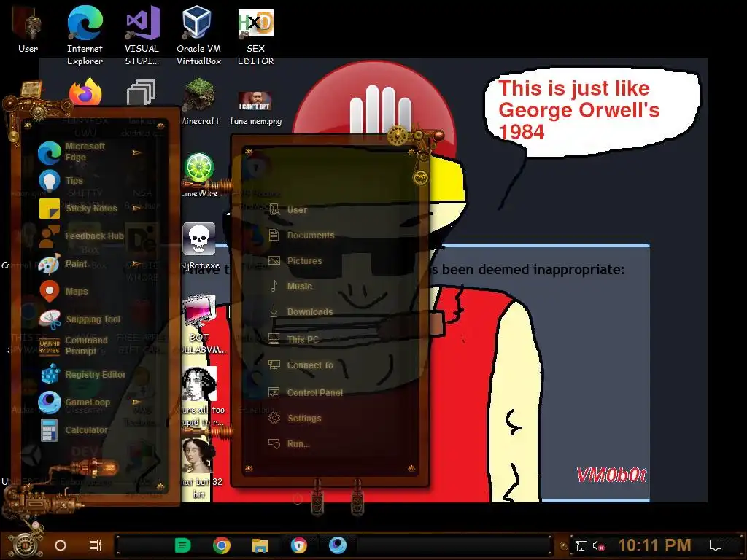The height and width of the screenshot is (560, 747).
Task: Open the NjRat.exe skull icon
Action: click(199, 246)
